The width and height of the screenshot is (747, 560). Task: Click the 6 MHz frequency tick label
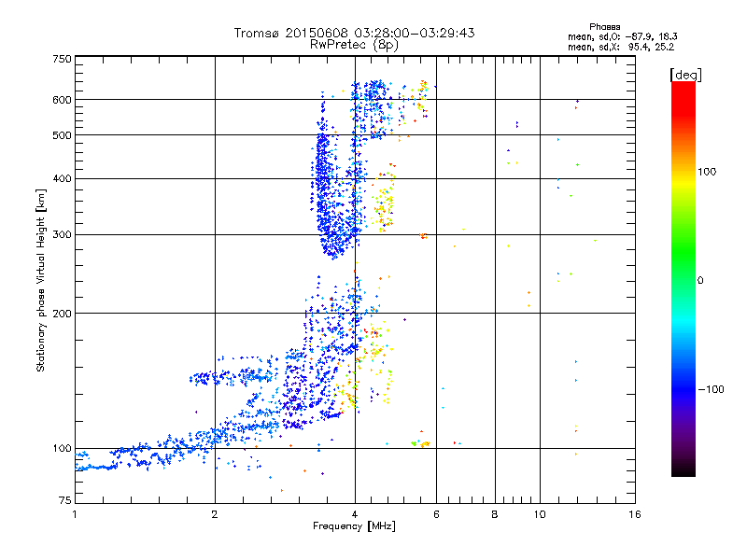click(x=436, y=514)
